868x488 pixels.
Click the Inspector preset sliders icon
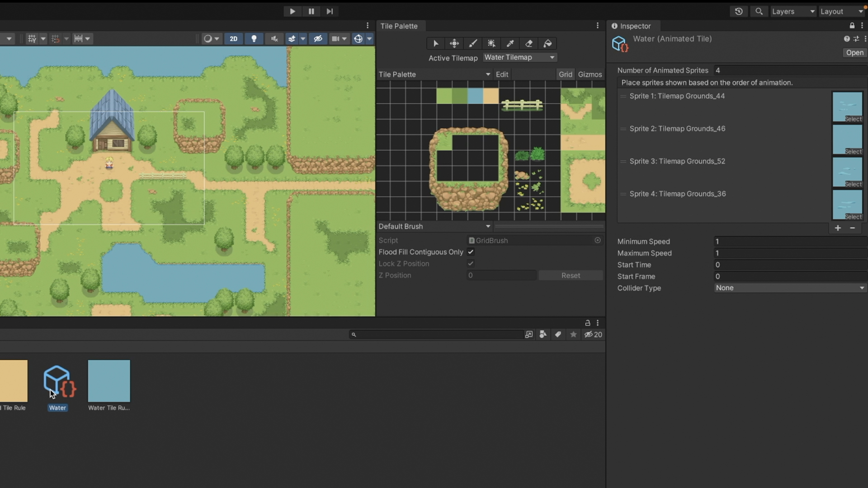pos(856,39)
